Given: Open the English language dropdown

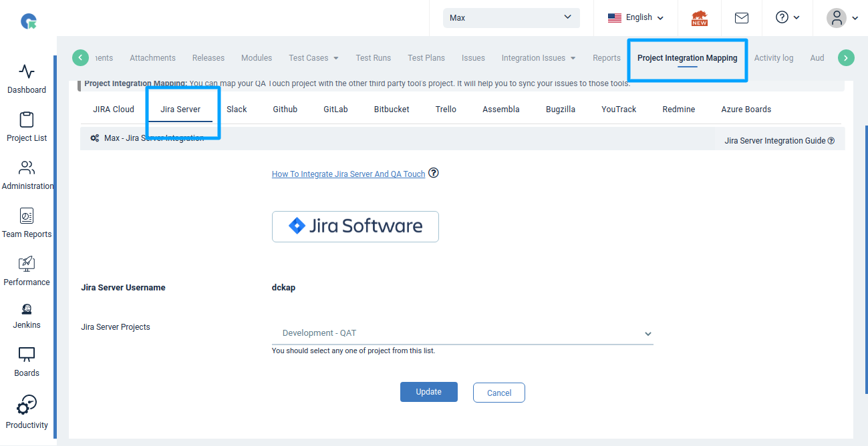Looking at the screenshot, I should click(635, 18).
